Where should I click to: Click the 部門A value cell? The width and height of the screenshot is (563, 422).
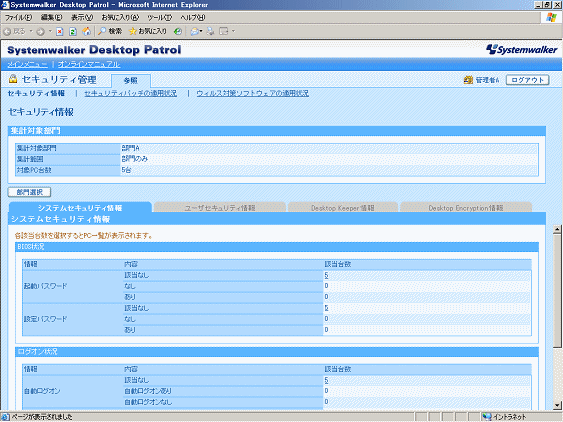(329, 148)
